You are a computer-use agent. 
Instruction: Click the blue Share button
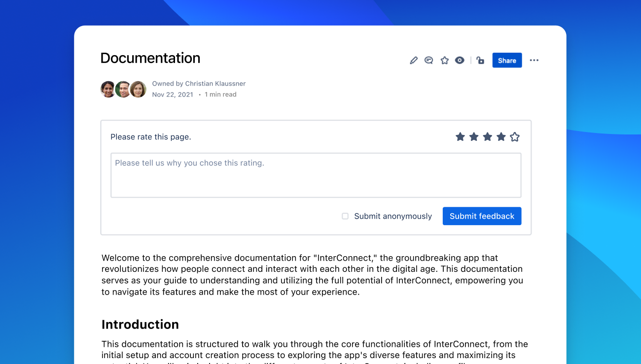point(507,60)
